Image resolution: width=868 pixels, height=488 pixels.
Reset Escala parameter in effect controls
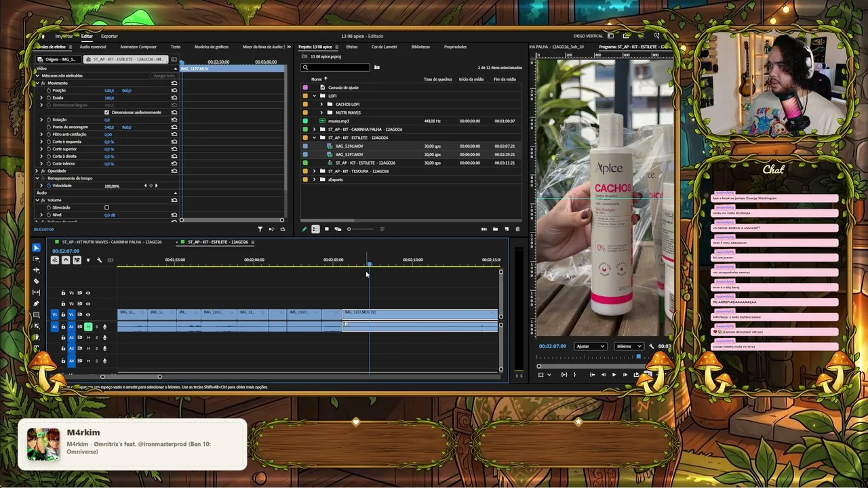click(x=174, y=98)
